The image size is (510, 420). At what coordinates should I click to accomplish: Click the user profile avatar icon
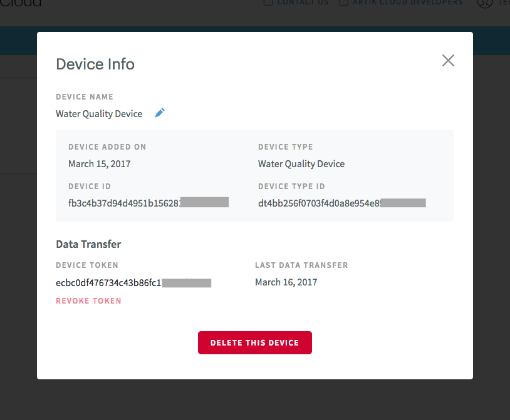coord(485,3)
